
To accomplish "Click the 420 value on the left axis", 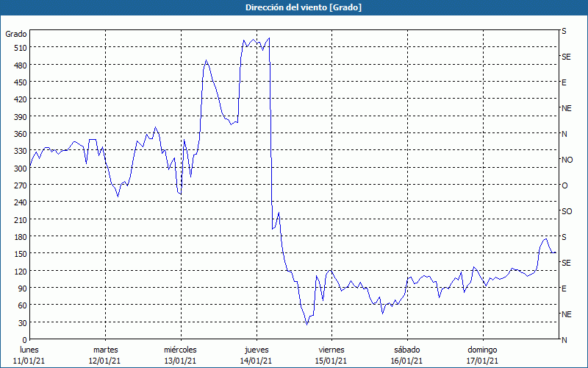I will pos(20,99).
